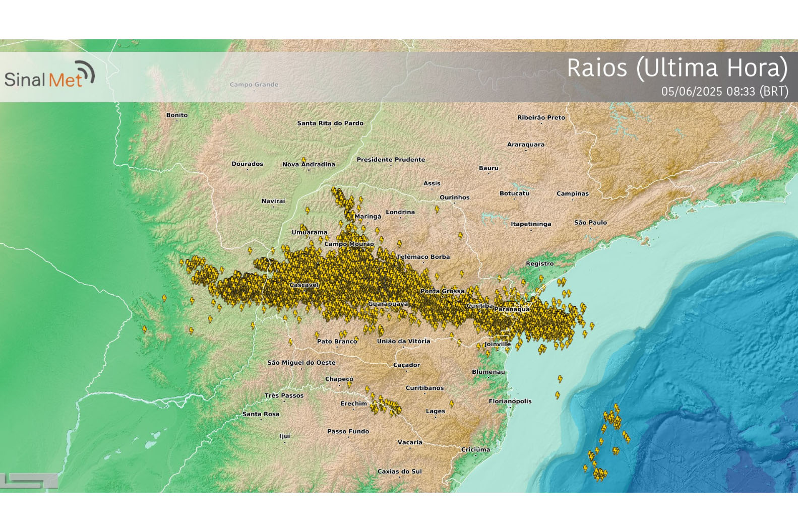Viewport: 798px width, 532px height.
Task: Click the Paranaguá city label
Action: pos(512,309)
